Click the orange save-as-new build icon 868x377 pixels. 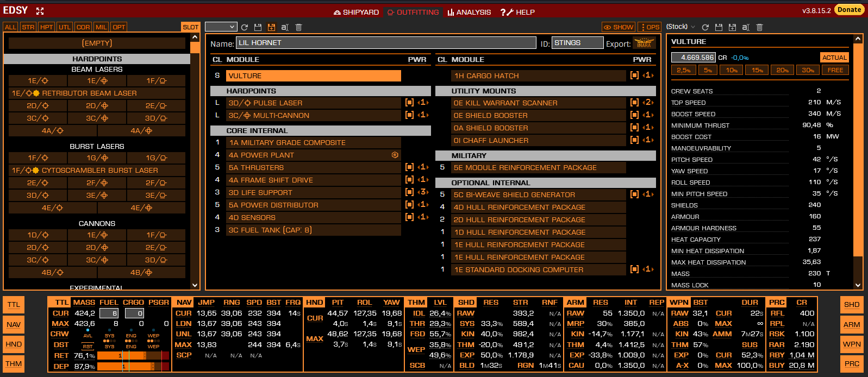[x=271, y=27]
